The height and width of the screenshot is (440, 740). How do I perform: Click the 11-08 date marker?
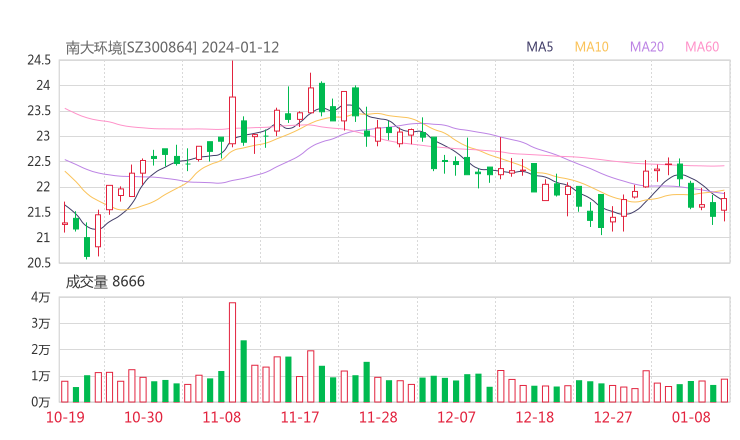pyautogui.click(x=223, y=418)
